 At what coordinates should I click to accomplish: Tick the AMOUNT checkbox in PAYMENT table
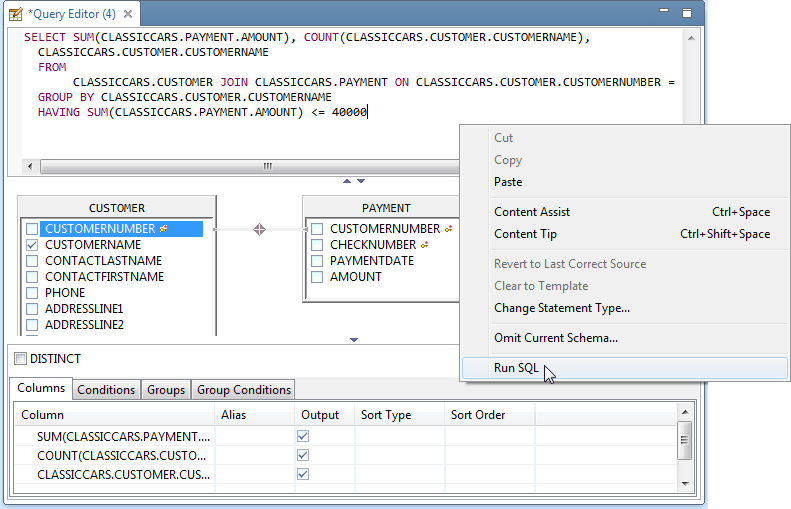[x=317, y=277]
